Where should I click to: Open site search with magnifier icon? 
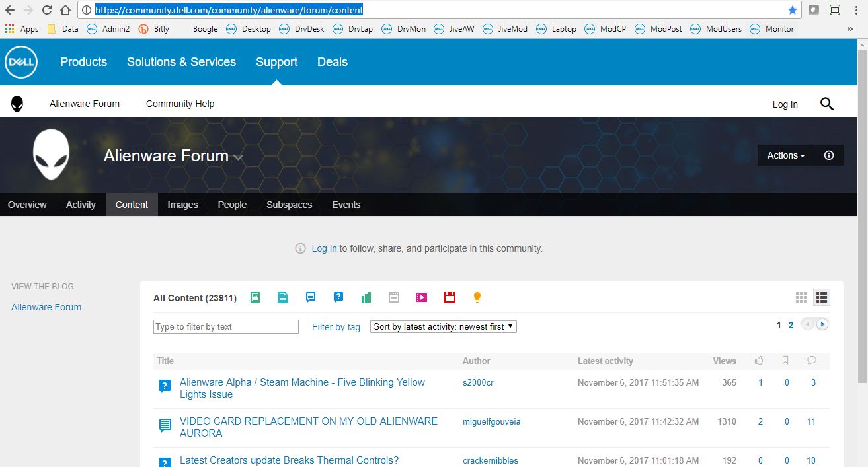827,104
